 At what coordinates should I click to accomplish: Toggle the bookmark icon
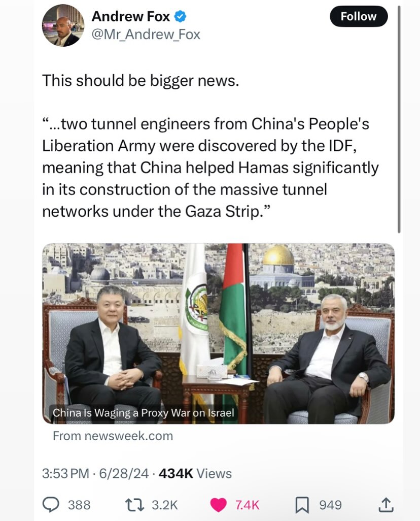click(x=302, y=505)
